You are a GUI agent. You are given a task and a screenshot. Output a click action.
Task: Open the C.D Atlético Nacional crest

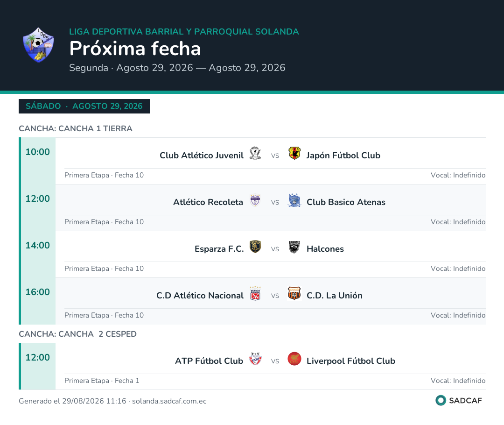255,293
